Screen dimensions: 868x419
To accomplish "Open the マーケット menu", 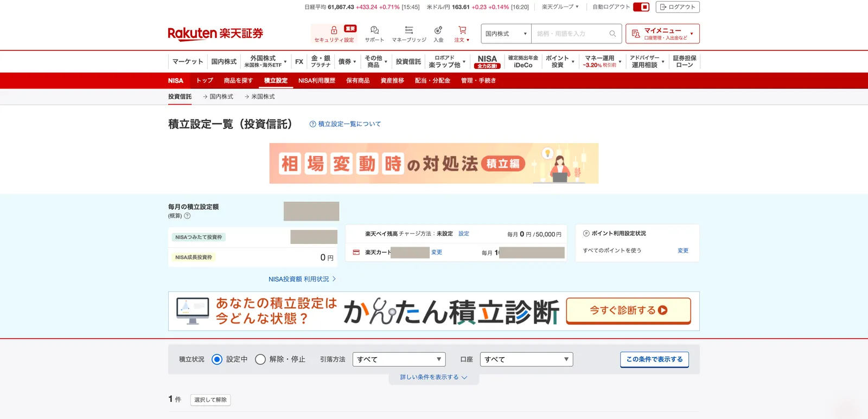I will click(188, 61).
